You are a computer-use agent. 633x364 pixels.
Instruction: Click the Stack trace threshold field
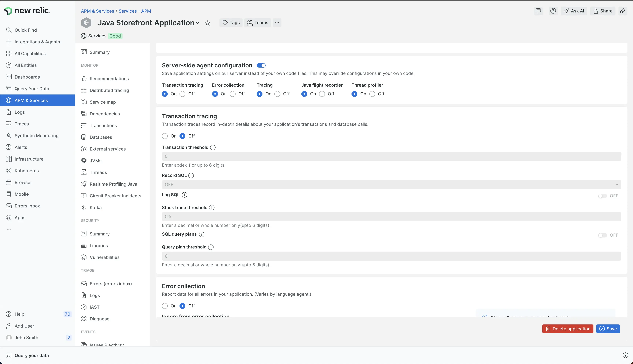pyautogui.click(x=391, y=216)
